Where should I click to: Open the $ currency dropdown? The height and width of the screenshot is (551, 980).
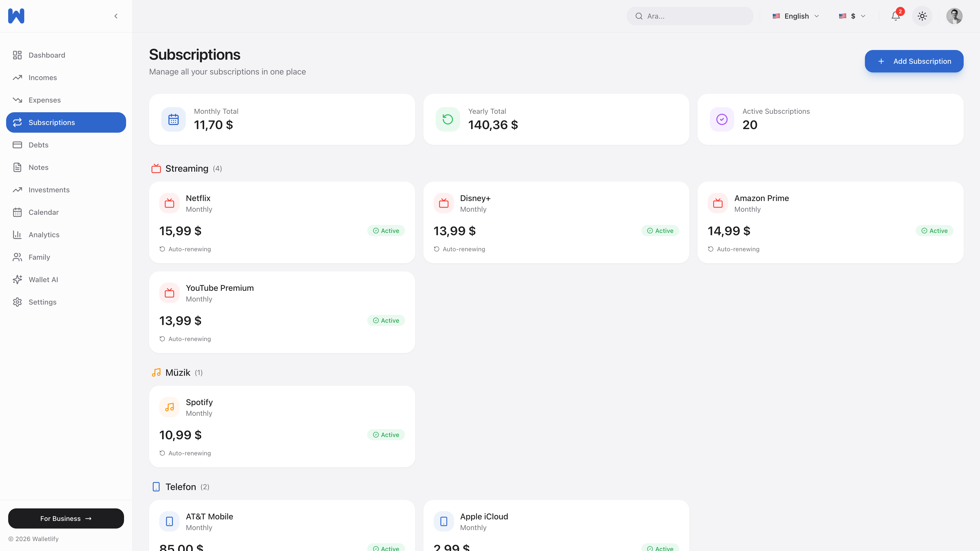[x=852, y=16]
